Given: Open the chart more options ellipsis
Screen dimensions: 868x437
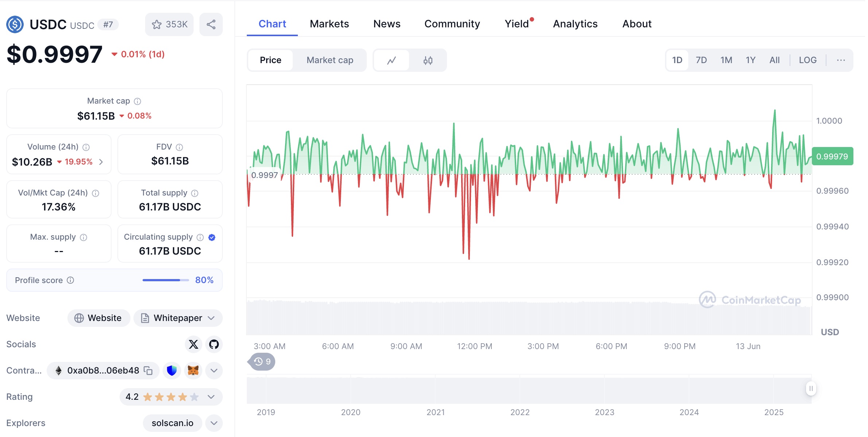Looking at the screenshot, I should click(x=841, y=60).
